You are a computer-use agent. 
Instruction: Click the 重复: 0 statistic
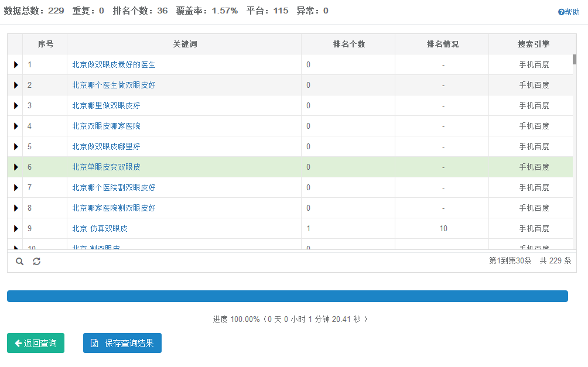[88, 11]
